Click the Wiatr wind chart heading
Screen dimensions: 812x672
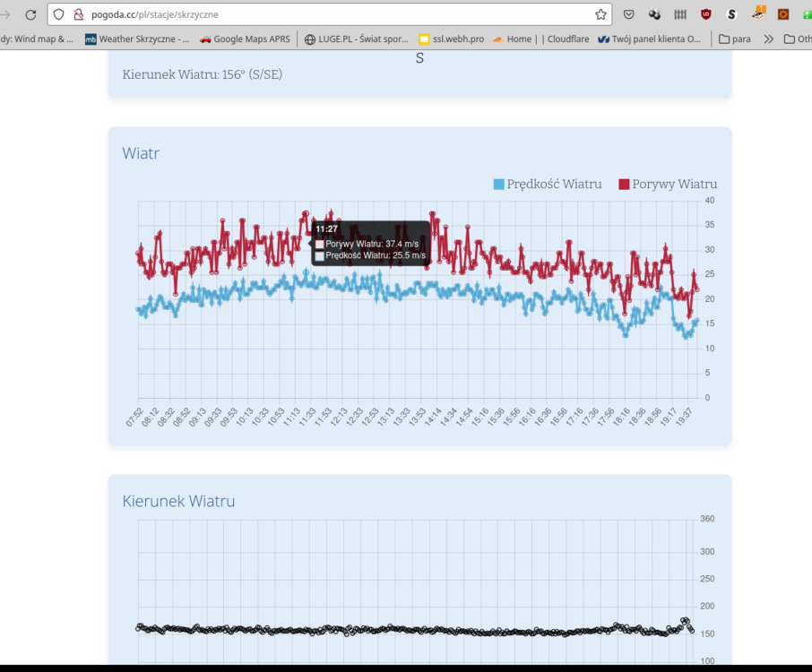tap(141, 153)
